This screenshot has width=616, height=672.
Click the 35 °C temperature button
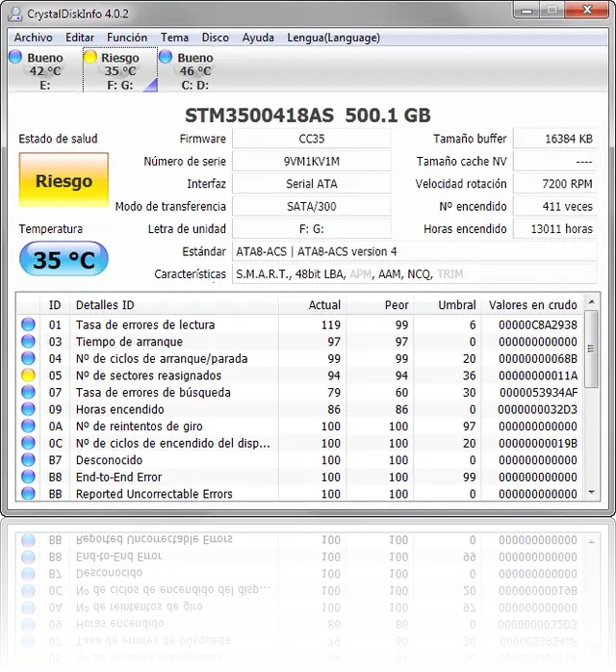tap(64, 259)
